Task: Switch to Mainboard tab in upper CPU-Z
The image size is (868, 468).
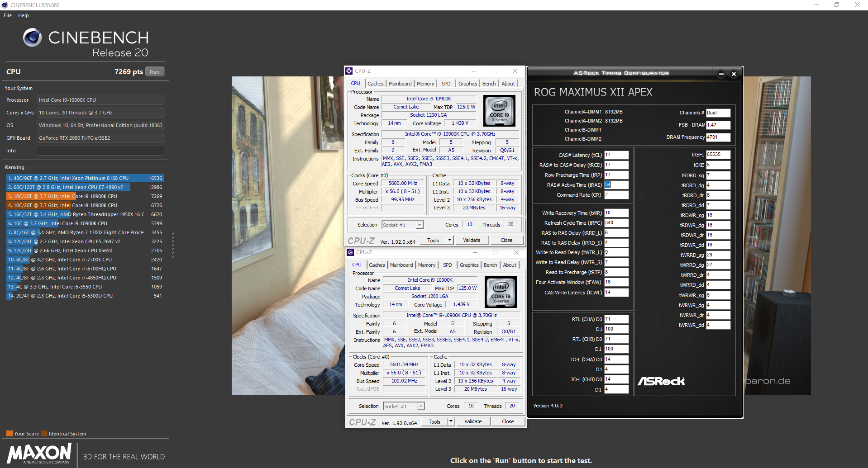Action: [x=400, y=84]
